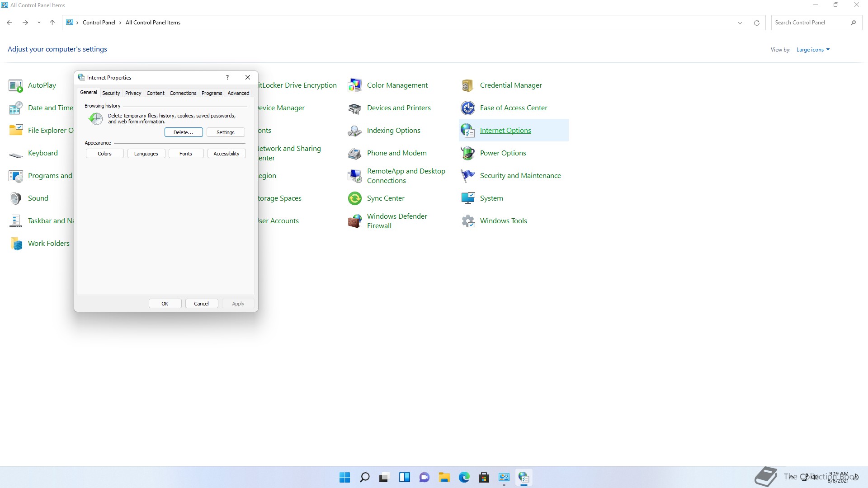This screenshot has height=488, width=868.
Task: Open the Windows Start button on taskbar
Action: coord(344,477)
